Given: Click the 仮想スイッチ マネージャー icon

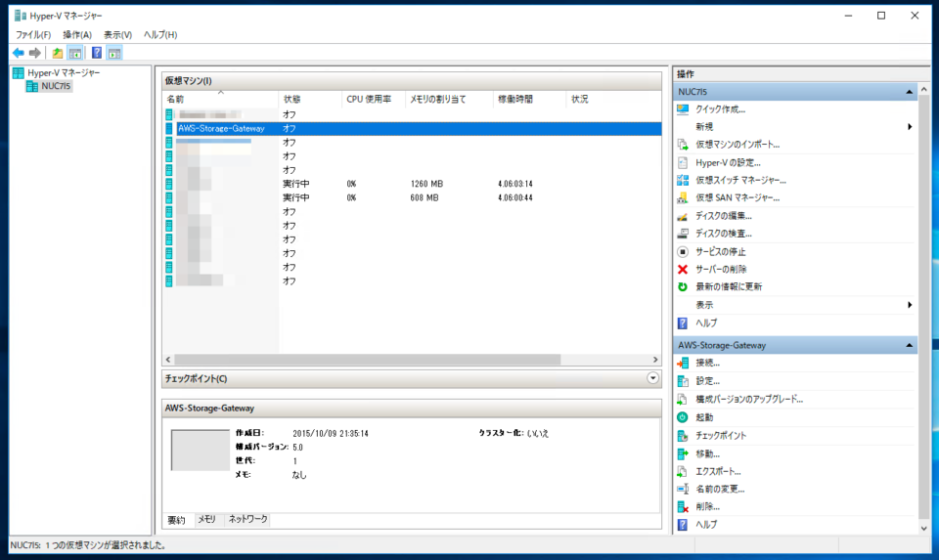Looking at the screenshot, I should [683, 180].
